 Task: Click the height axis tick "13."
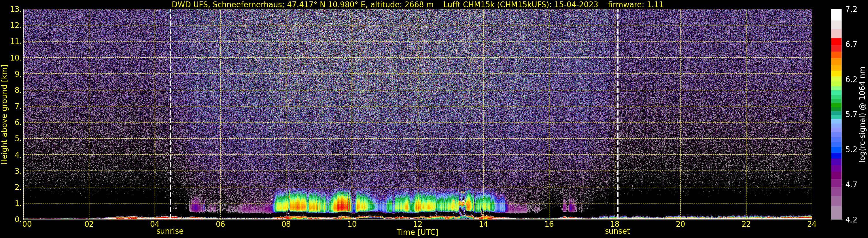point(16,9)
